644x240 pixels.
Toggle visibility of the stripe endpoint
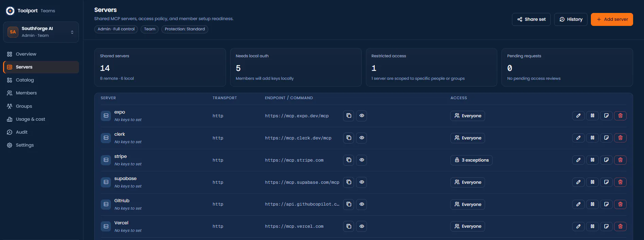(361, 160)
